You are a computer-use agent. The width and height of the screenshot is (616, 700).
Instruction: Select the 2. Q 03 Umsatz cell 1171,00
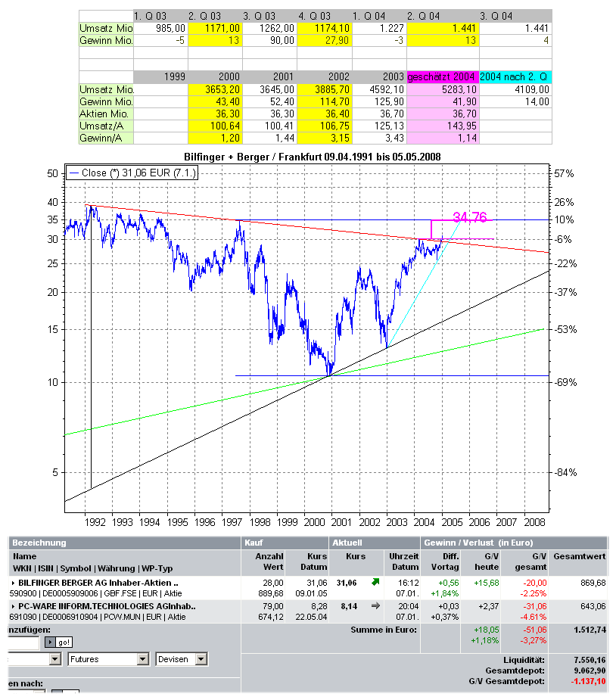(x=215, y=28)
